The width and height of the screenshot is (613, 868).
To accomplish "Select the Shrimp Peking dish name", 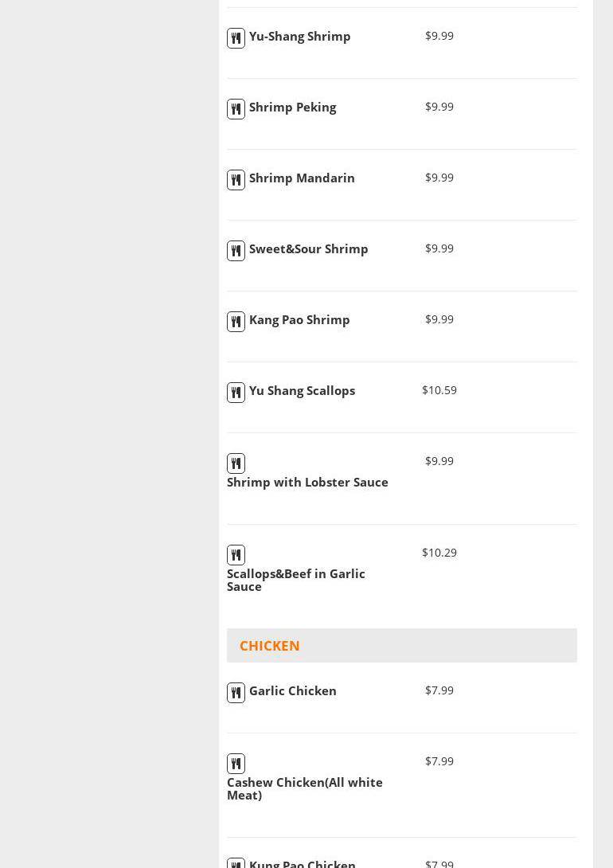I will coord(292,108).
